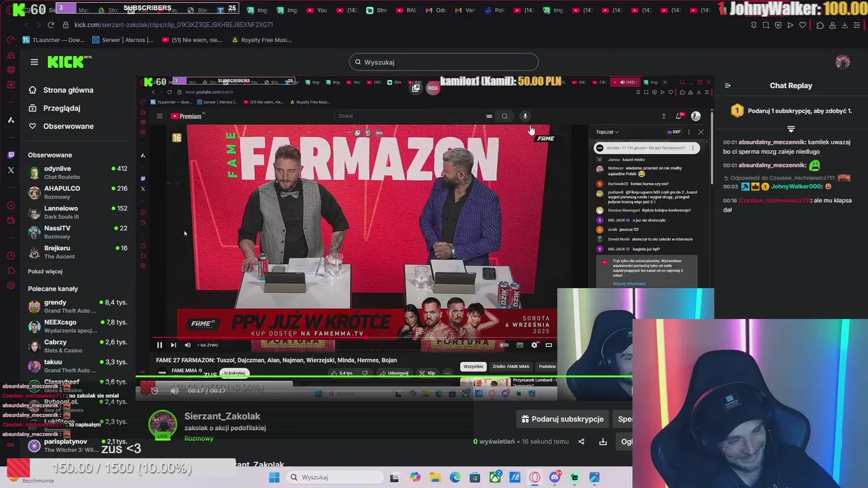Open grendy recommended channel
This screenshot has width=868, height=488.
click(x=77, y=306)
